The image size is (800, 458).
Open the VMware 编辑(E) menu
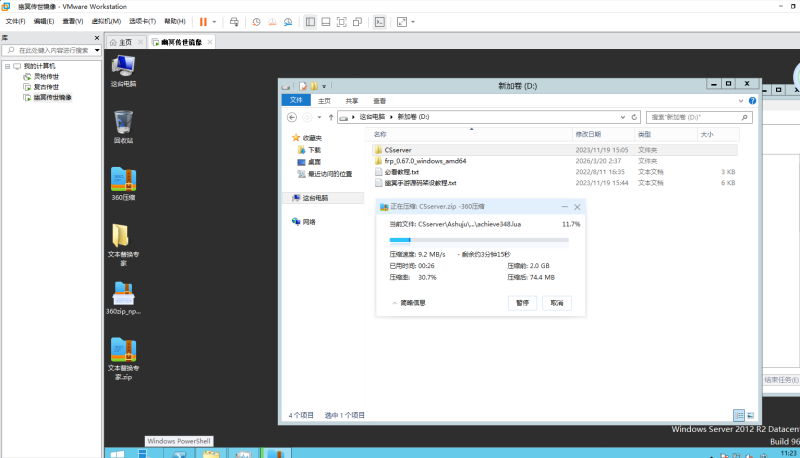(x=44, y=21)
